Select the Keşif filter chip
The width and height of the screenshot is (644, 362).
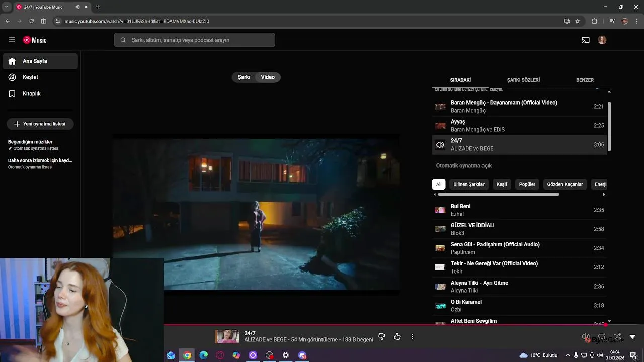502,184
